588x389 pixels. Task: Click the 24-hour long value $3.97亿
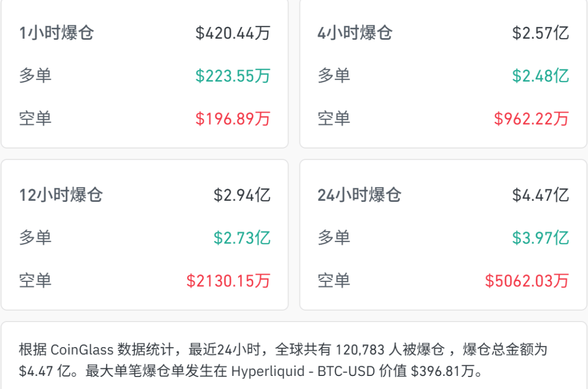[540, 238]
